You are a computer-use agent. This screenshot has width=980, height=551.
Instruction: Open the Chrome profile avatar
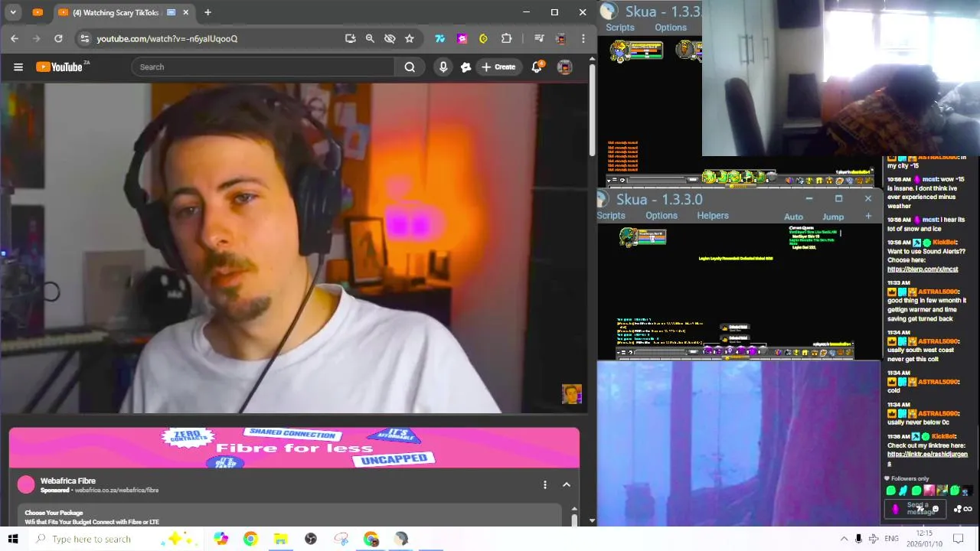tap(560, 38)
